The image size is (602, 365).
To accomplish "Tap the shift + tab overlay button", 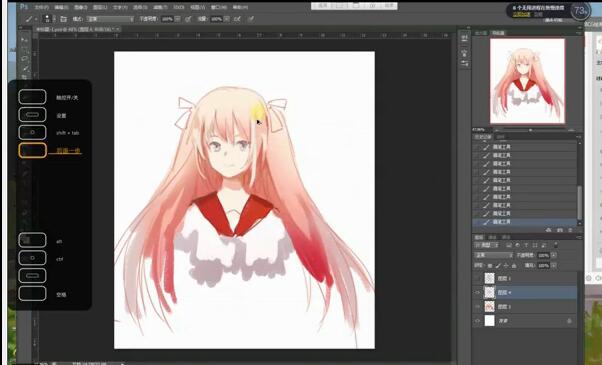I will [32, 132].
